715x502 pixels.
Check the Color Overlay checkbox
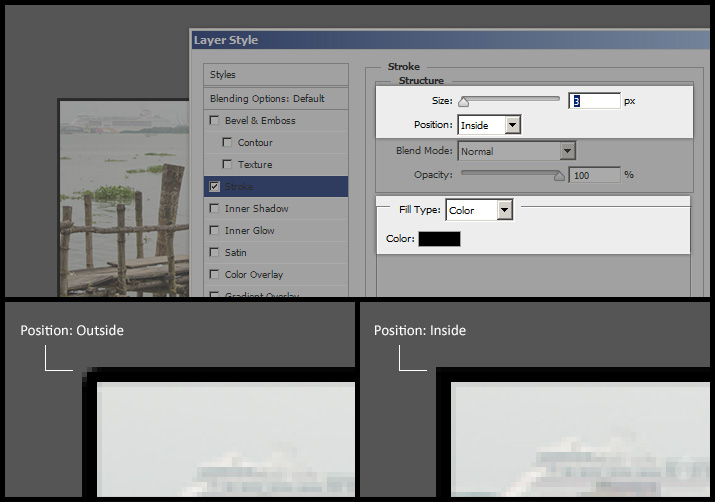point(214,275)
